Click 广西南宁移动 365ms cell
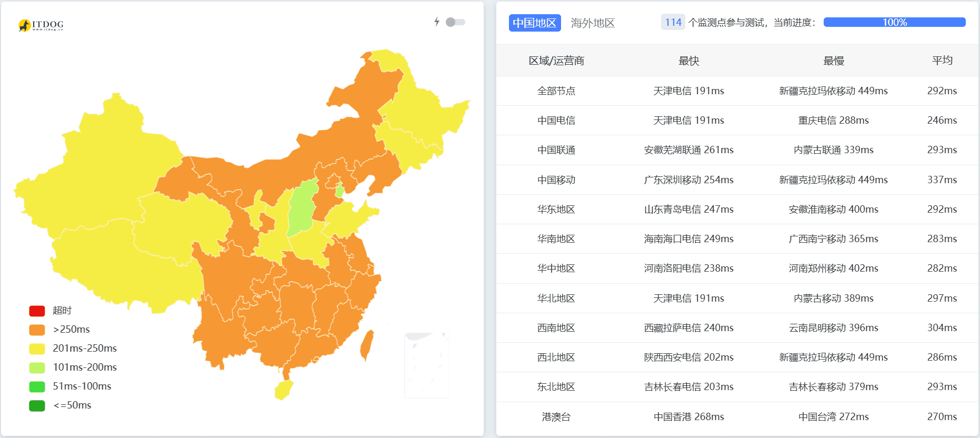Screen dimensions: 980x438 coord(833,238)
